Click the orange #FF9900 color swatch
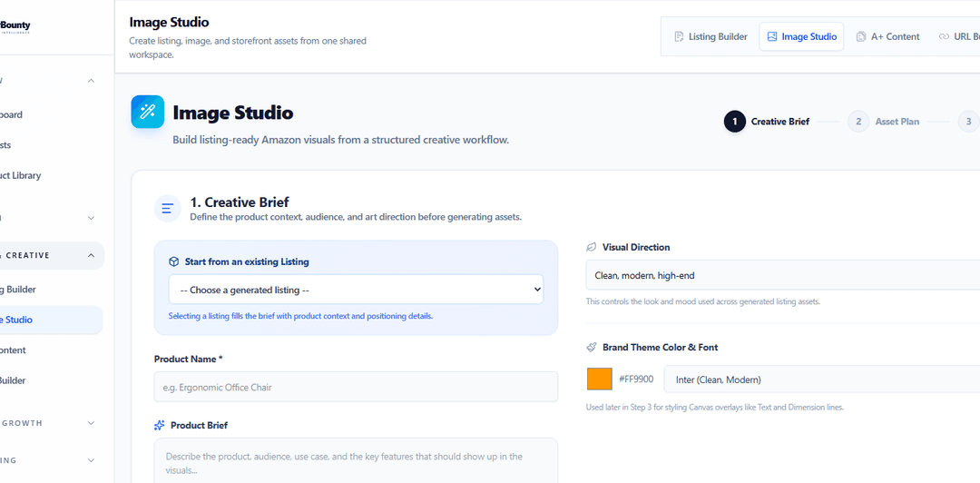The height and width of the screenshot is (483, 980). 599,379
